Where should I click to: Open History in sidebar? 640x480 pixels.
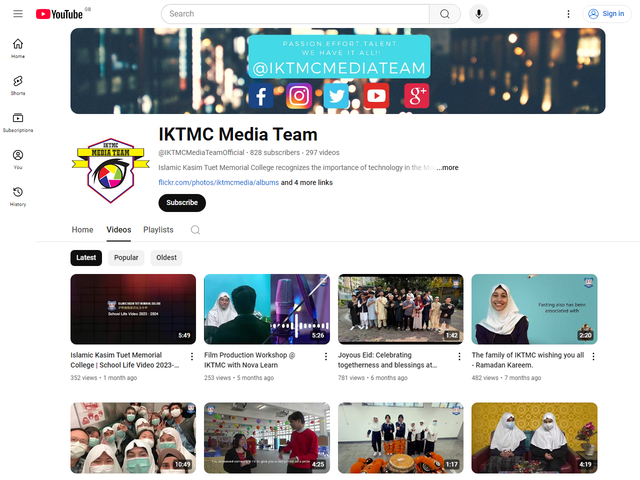click(x=18, y=195)
